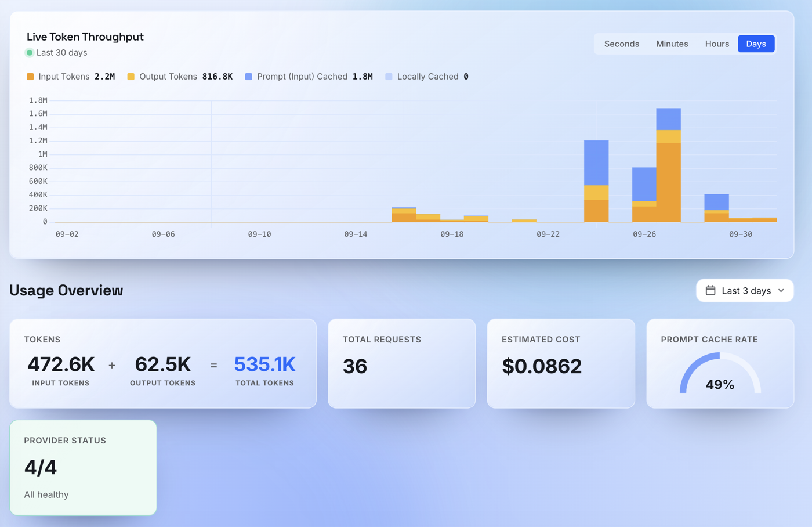Click the 'Live Token Throughput' heading

85,37
